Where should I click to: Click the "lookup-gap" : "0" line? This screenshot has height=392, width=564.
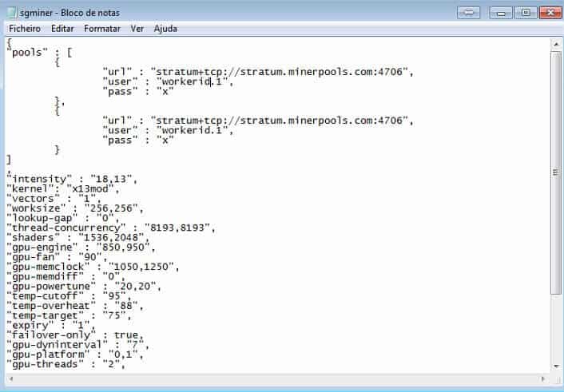[63, 218]
